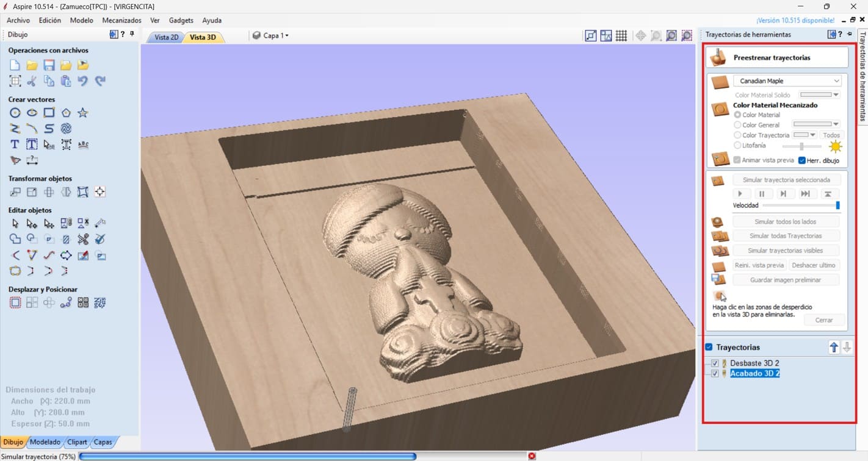Click the Selection arrow tool
Viewport: 868px width, 461px height.
tap(15, 224)
